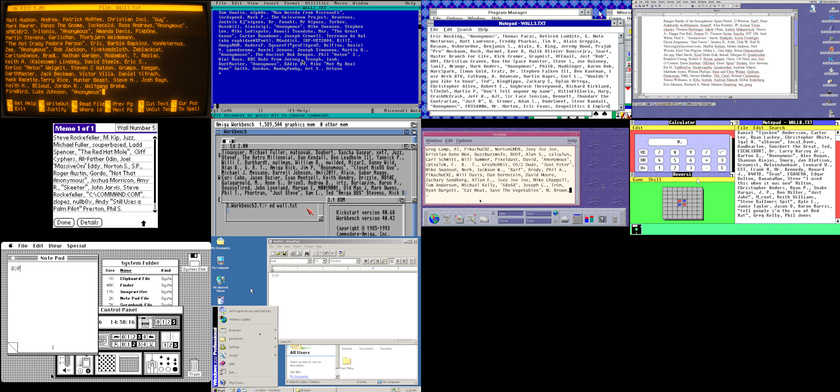The height and width of the screenshot is (392, 840).
Task: Click Shut Down in the Windows 2000 Start menu
Action: point(248,382)
